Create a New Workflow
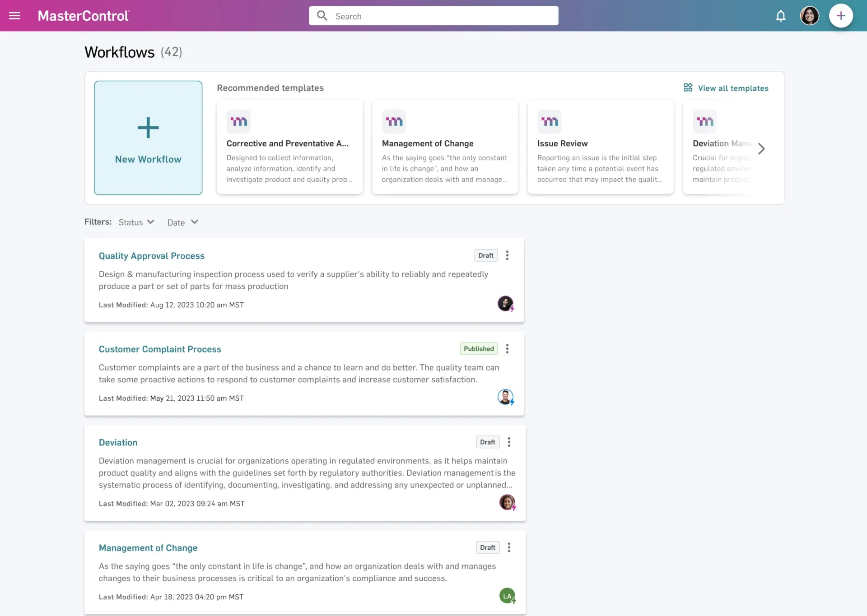Image resolution: width=867 pixels, height=616 pixels. coord(148,138)
